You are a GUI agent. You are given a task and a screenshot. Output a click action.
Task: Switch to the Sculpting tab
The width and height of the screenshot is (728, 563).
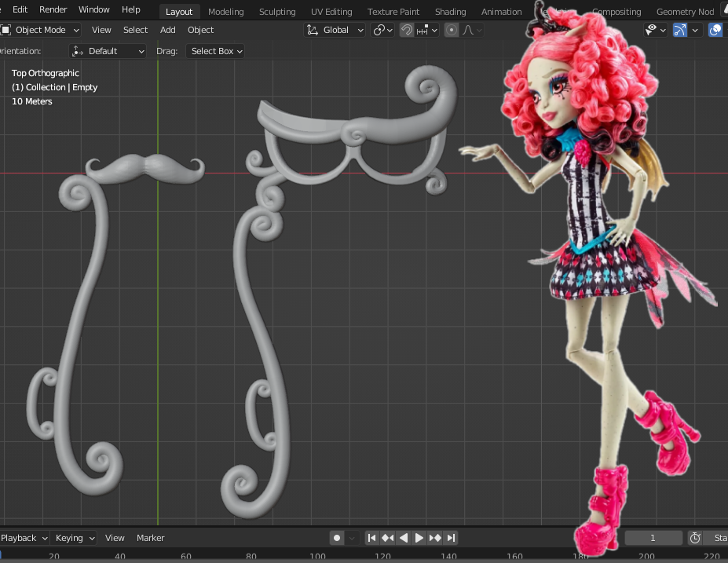[x=277, y=11]
